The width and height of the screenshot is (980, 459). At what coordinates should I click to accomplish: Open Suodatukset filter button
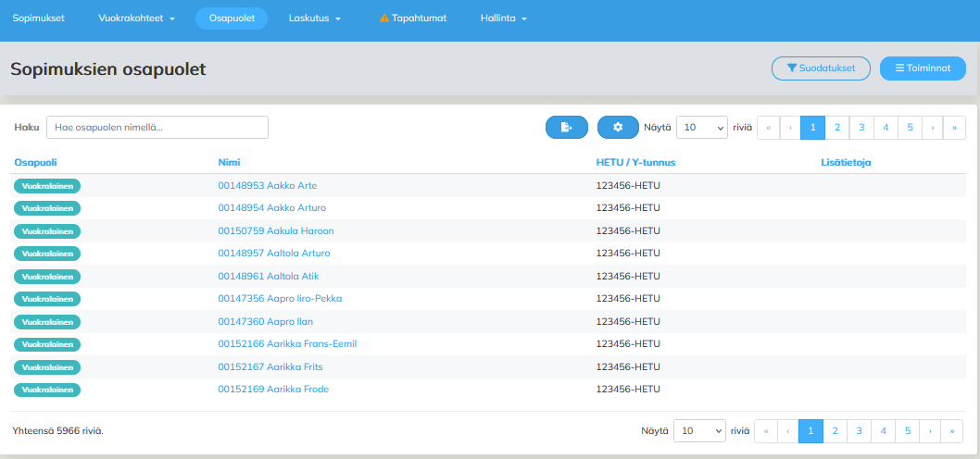tap(820, 68)
